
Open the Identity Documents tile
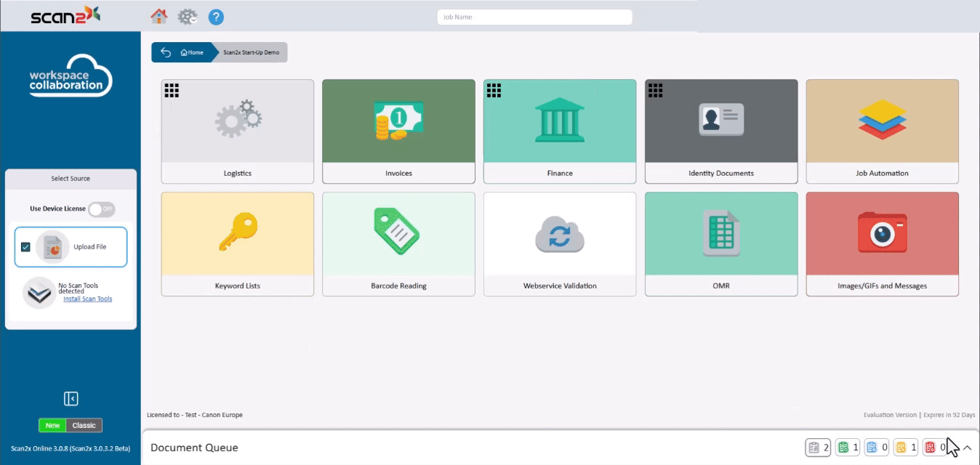(721, 131)
